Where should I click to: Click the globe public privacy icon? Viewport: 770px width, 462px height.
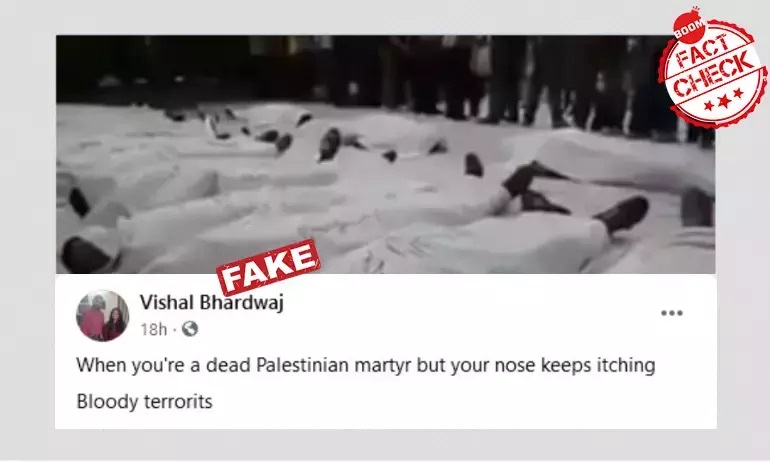[190, 329]
